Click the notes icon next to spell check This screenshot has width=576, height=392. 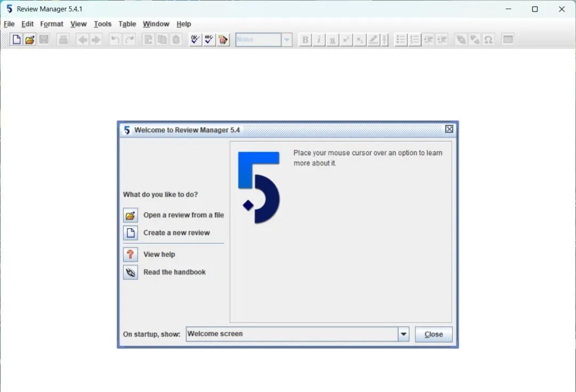[223, 39]
